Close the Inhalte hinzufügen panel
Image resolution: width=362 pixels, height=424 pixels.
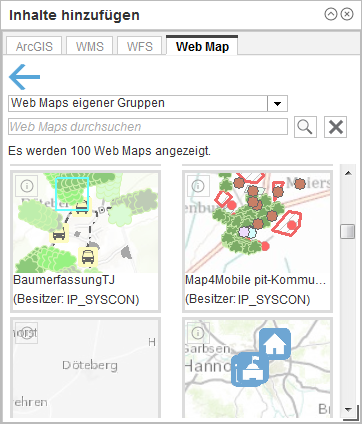pos(347,14)
